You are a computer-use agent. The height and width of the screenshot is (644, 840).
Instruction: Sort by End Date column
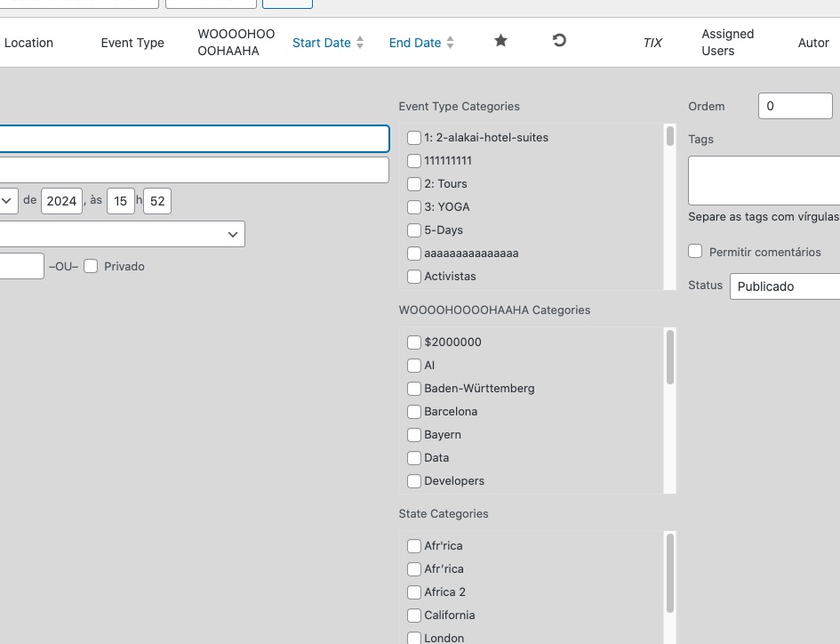(x=414, y=43)
